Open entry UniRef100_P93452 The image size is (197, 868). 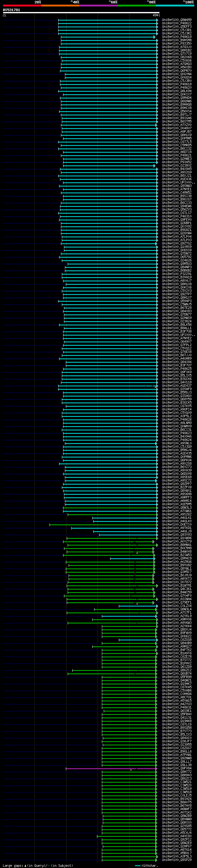click(177, 162)
